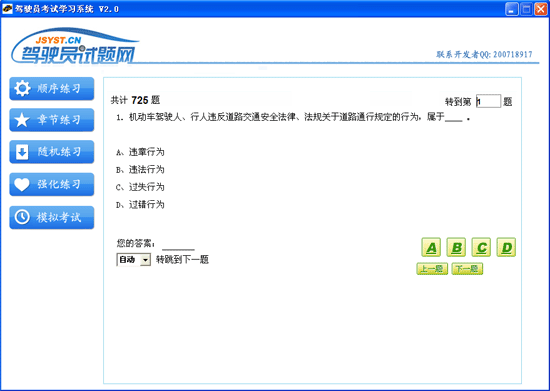Click the app icon in title bar
This screenshot has height=391, width=550.
7,9
